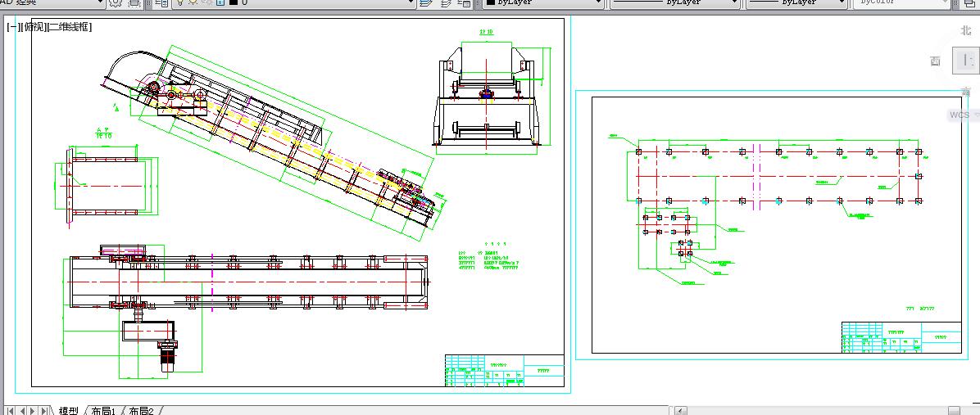The height and width of the screenshot is (415, 980).
Task: Click the Layer Previous icon
Action: pyautogui.click(x=447, y=2)
